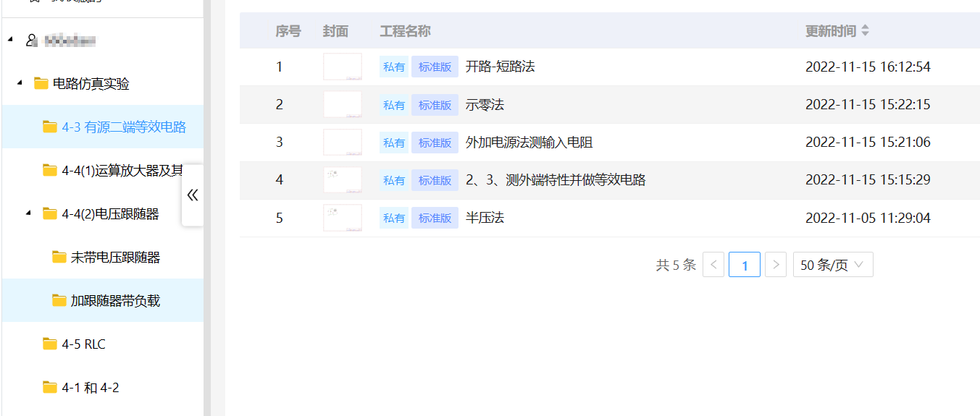Open project 2、3、测外端特性并做等效电路

tap(555, 180)
